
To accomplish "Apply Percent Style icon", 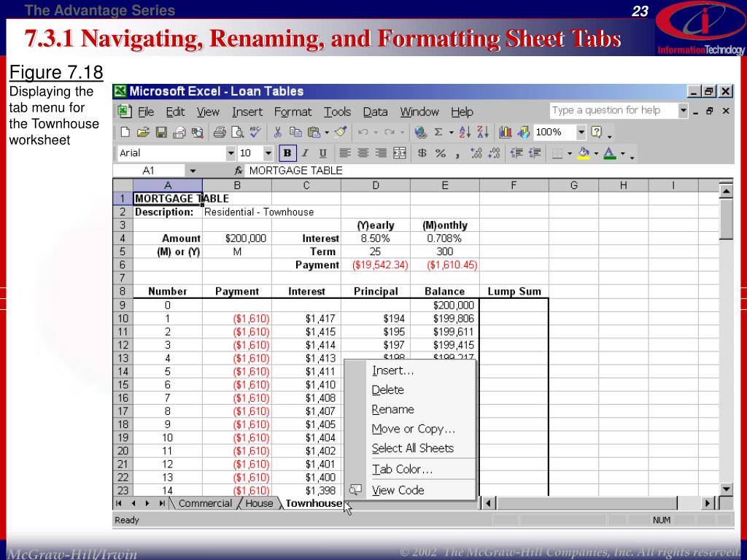I will coord(441,153).
